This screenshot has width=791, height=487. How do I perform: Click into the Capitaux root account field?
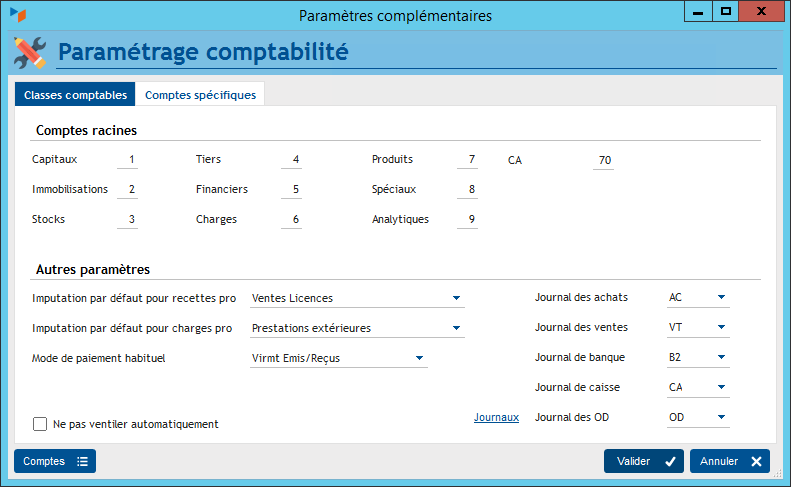[x=127, y=160]
